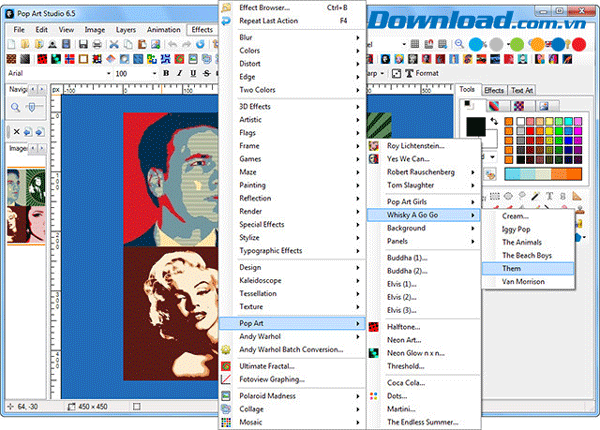Image resolution: width=600 pixels, height=430 pixels.
Task: Expand the Pop Art Girls submenu
Action: (x=429, y=201)
